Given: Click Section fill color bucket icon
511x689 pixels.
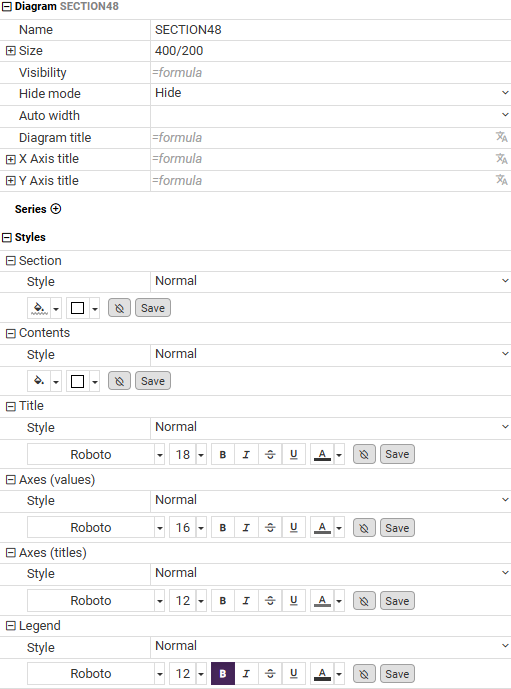Looking at the screenshot, I should (x=39, y=308).
